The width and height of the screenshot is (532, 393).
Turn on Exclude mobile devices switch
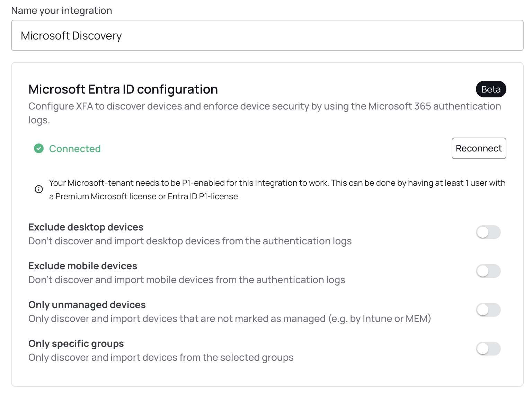(488, 271)
